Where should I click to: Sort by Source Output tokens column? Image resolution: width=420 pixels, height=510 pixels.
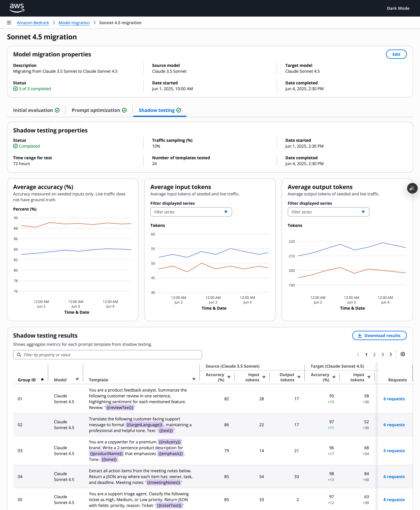click(x=299, y=377)
